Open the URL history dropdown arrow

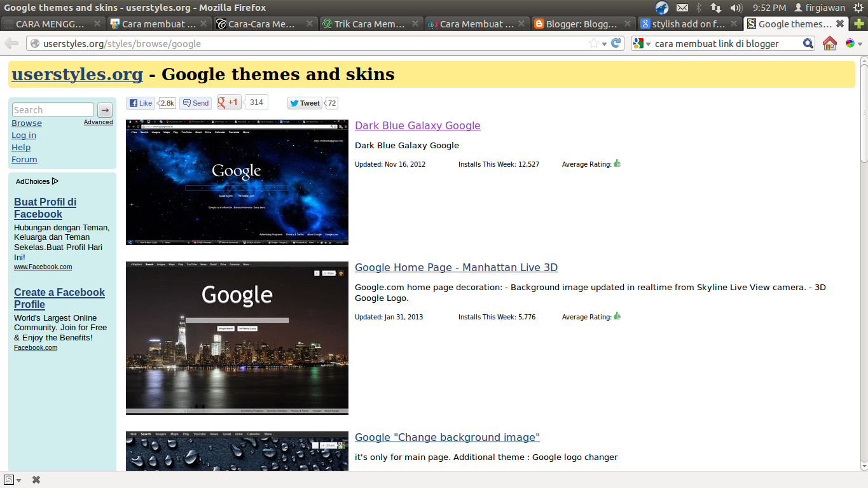click(x=605, y=43)
